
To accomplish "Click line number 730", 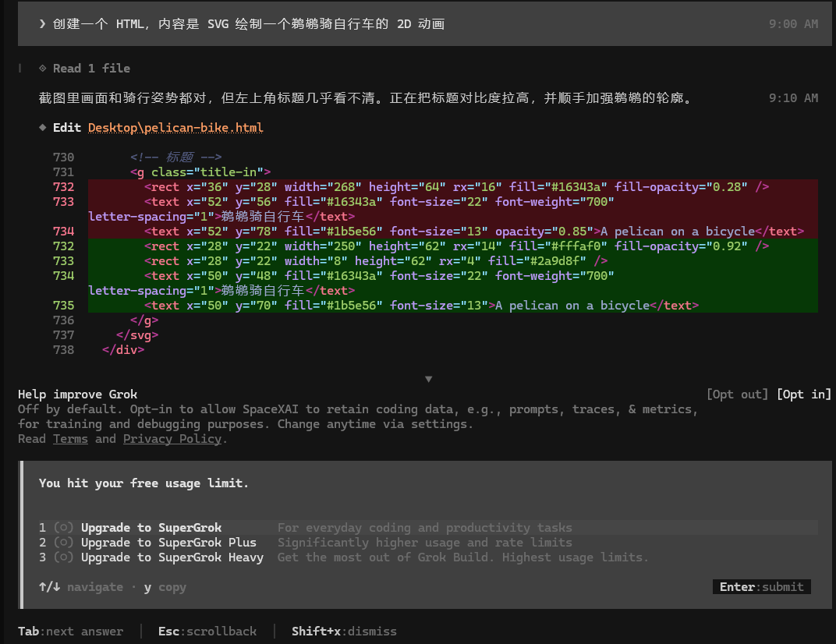I will (x=63, y=157).
